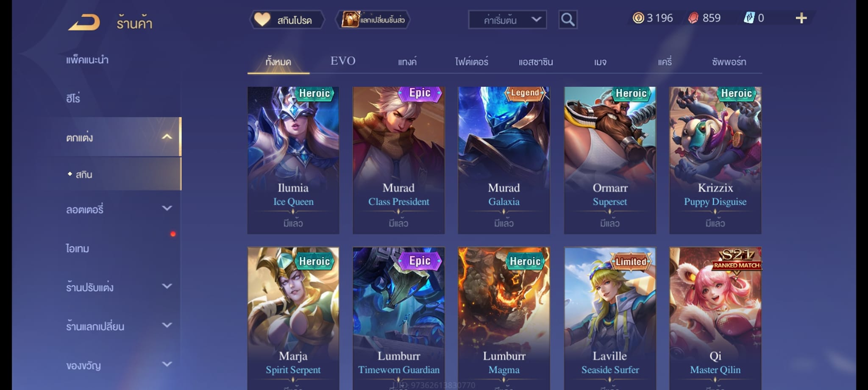The height and width of the screenshot is (390, 868).
Task: Open the search magnifier icon
Action: (x=568, y=19)
